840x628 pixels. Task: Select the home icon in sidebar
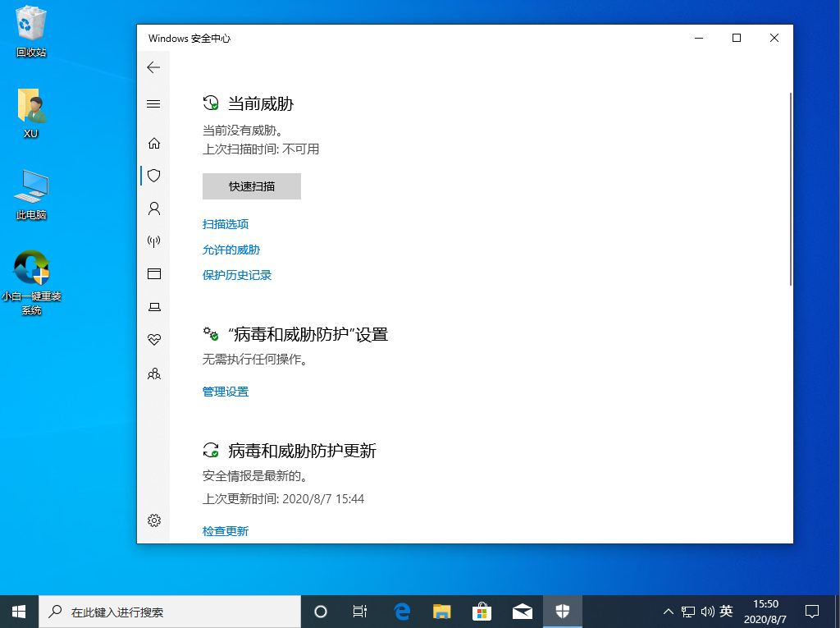[153, 142]
